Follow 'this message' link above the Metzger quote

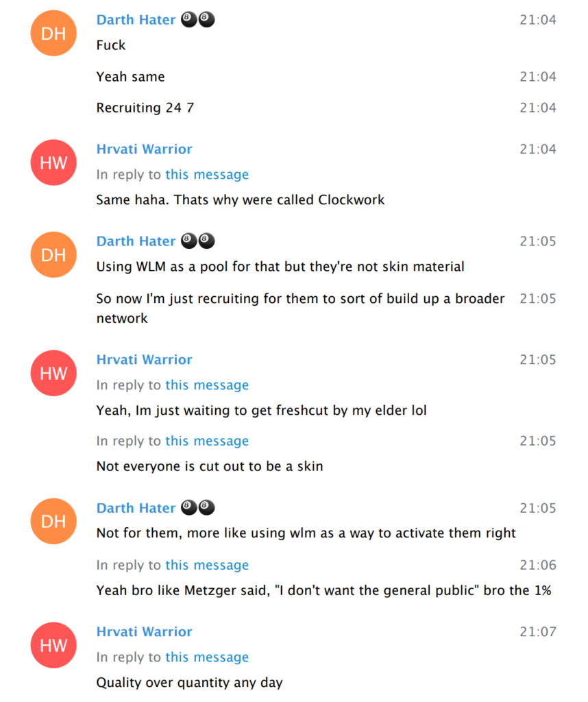click(x=207, y=565)
